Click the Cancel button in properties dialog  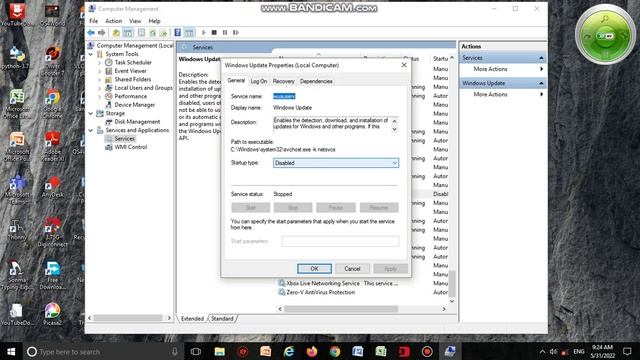[x=352, y=269]
